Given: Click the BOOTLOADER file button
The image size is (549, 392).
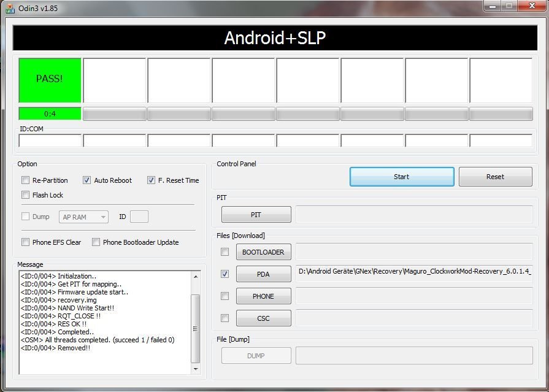Looking at the screenshot, I should tap(264, 252).
